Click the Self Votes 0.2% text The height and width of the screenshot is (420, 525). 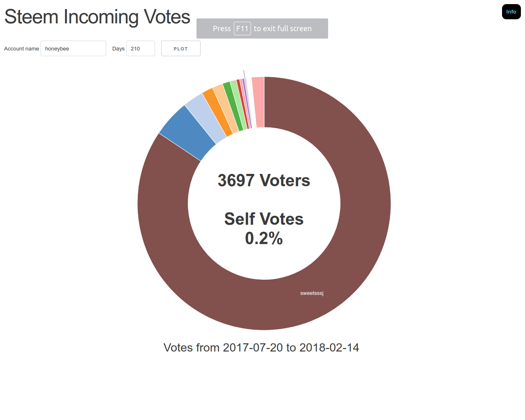point(264,228)
